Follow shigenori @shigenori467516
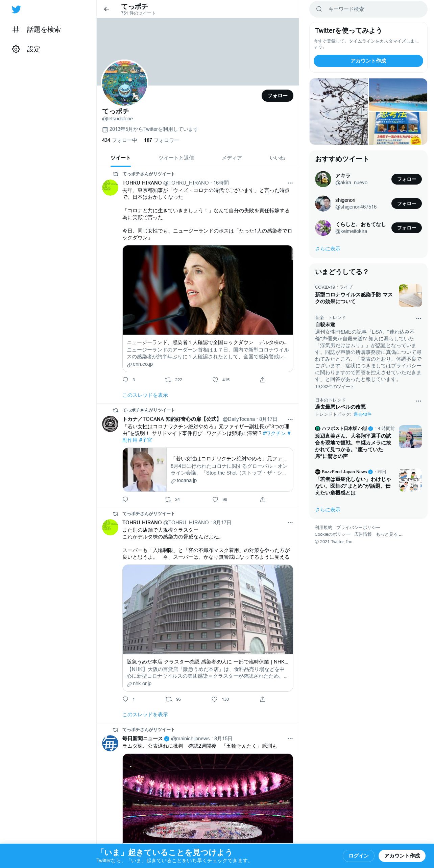This screenshot has height=868, width=434. click(x=407, y=203)
